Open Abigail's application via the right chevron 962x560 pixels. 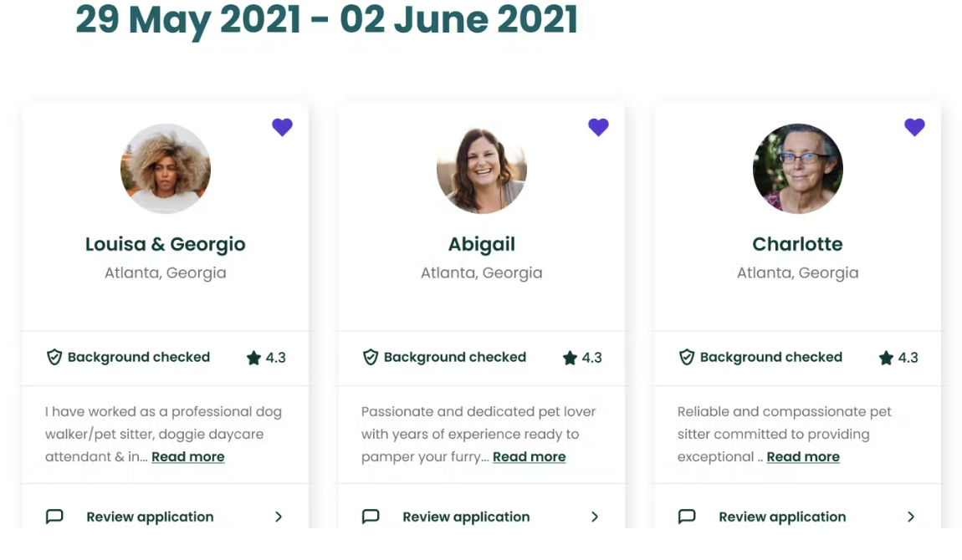(x=595, y=517)
